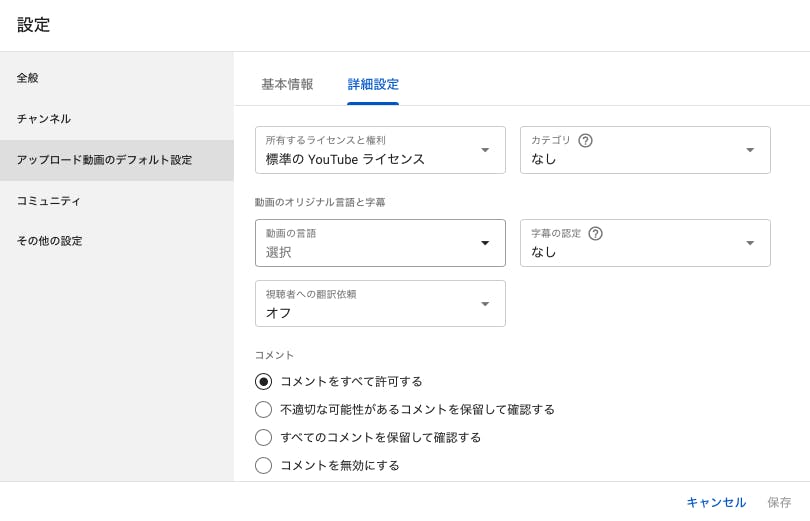Click the help icon next to 字幕の認定

pos(596,234)
